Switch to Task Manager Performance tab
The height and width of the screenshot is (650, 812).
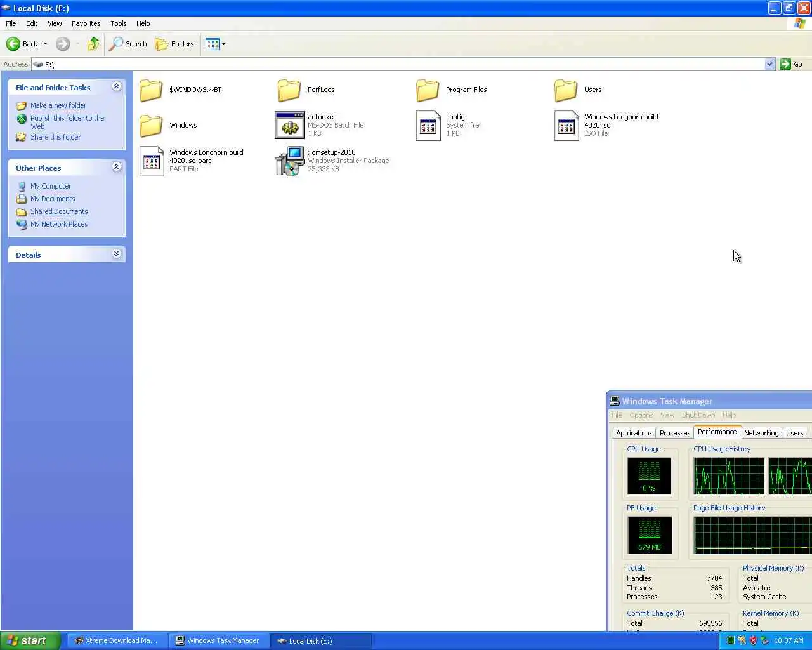(717, 432)
